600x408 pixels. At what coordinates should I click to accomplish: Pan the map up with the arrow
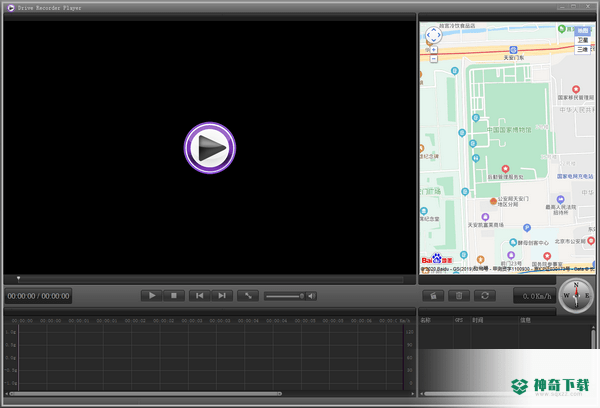[434, 30]
